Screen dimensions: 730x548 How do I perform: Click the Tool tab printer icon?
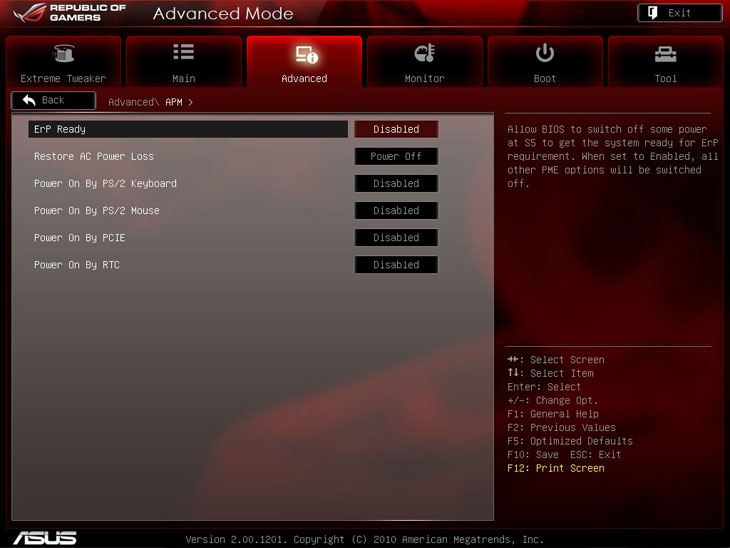tap(665, 54)
